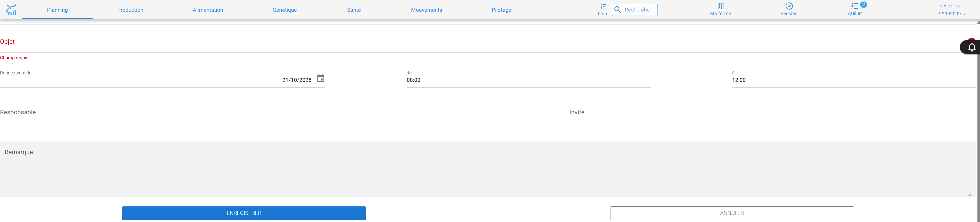Screen dimensions: 980x222
Task: Open the notifications bell
Action: [x=972, y=47]
